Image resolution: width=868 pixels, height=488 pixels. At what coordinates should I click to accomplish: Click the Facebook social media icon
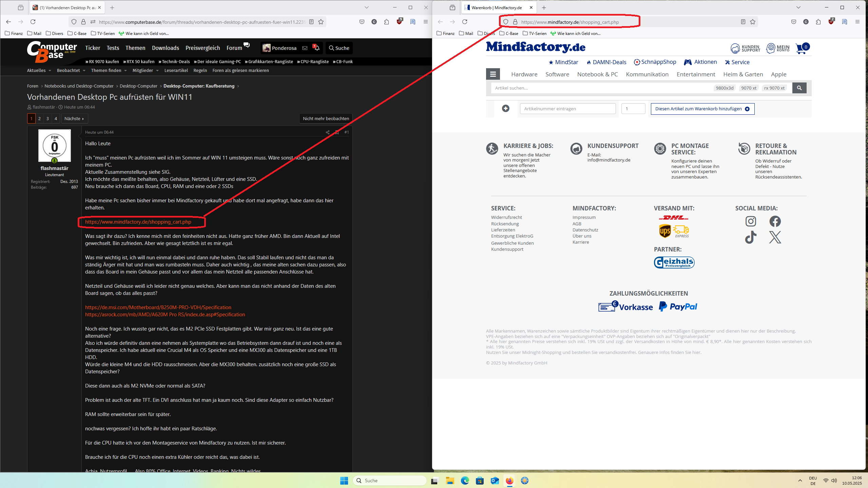tap(775, 221)
